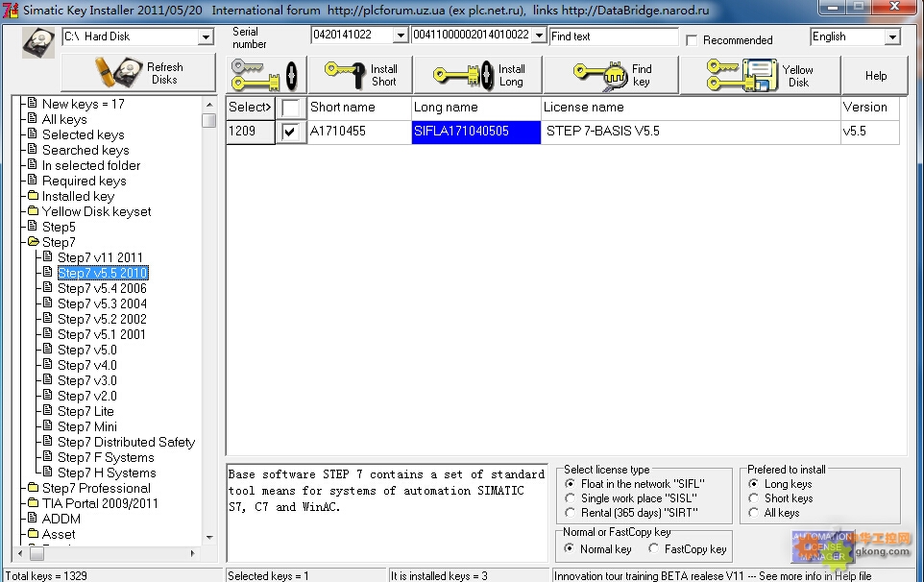Select Long keys preferred install option

[x=753, y=484]
